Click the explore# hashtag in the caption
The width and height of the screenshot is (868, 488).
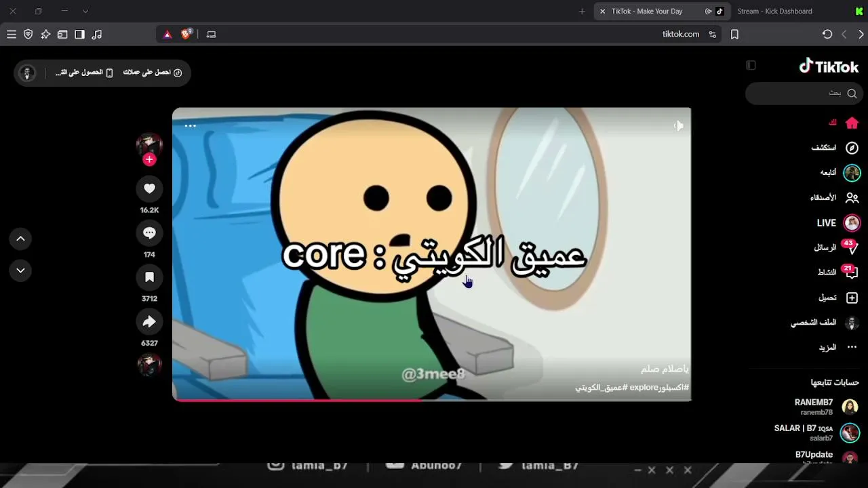click(x=659, y=388)
